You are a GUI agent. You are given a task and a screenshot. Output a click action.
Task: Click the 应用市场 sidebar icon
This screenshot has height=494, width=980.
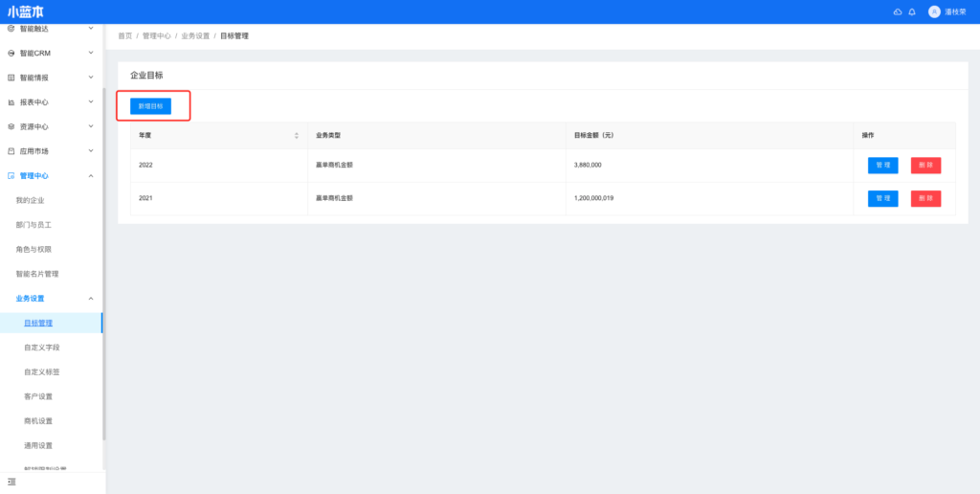[11, 151]
